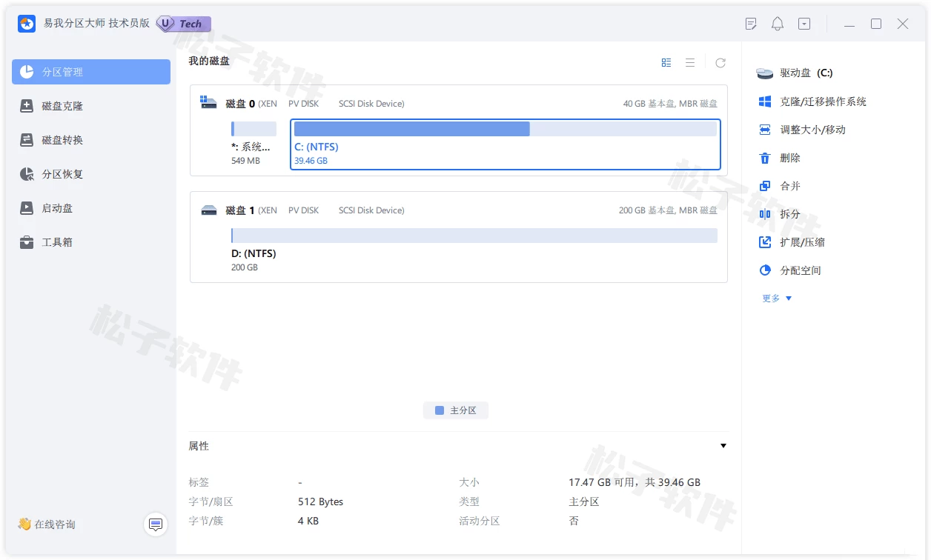Expand the 更多 actions dropdown

tap(777, 298)
